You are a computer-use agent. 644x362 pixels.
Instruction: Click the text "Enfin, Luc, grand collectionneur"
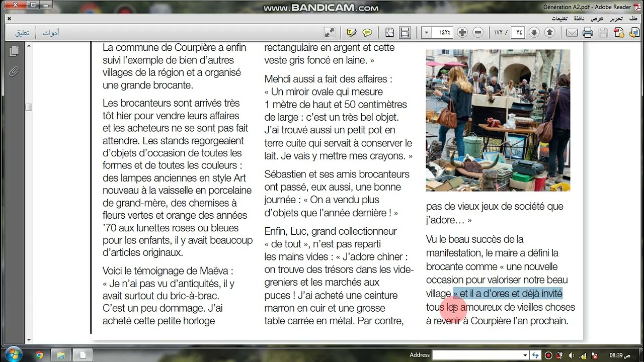tap(331, 231)
